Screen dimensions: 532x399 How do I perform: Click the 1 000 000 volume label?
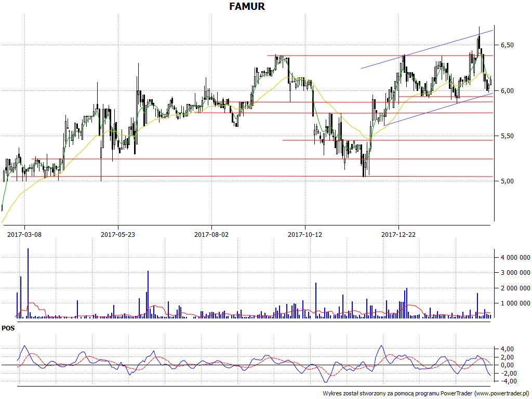[515, 303]
